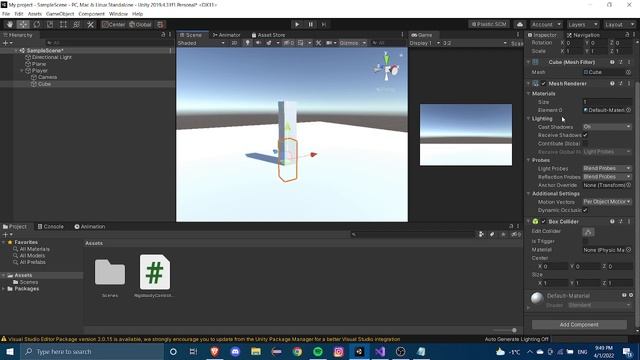640x360 pixels.
Task: Open Light Probes dropdown
Action: tap(607, 169)
